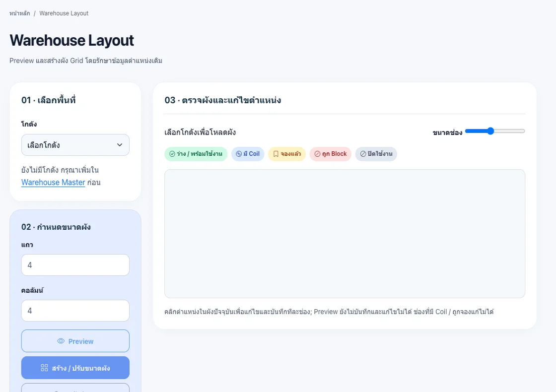
Task: Click the grid icon on สร้าง / ปรับขนาดผัง button
Action: click(44, 368)
